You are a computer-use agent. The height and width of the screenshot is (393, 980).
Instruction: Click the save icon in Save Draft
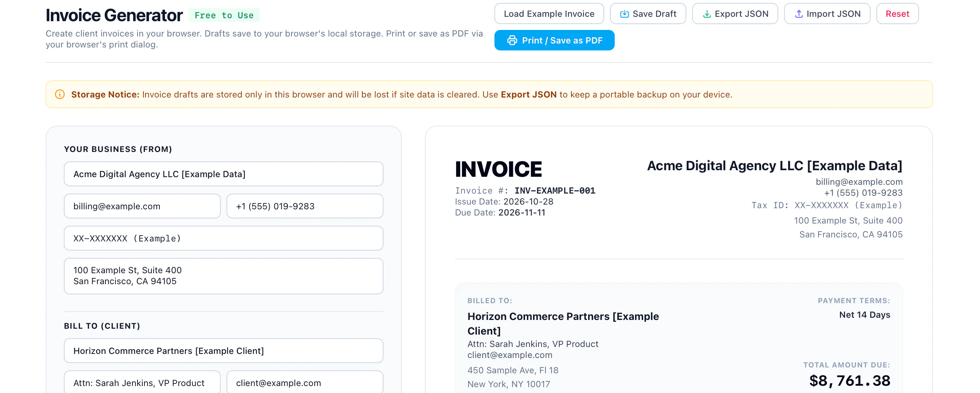624,14
